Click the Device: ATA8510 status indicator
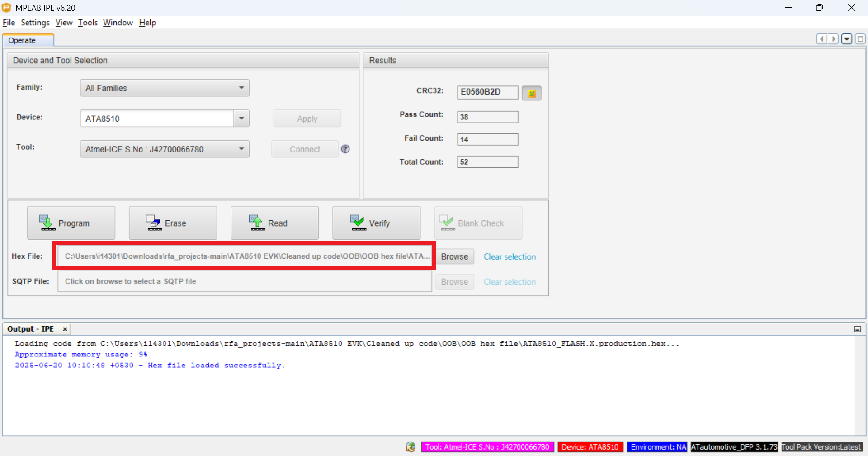This screenshot has height=456, width=868. [x=590, y=447]
